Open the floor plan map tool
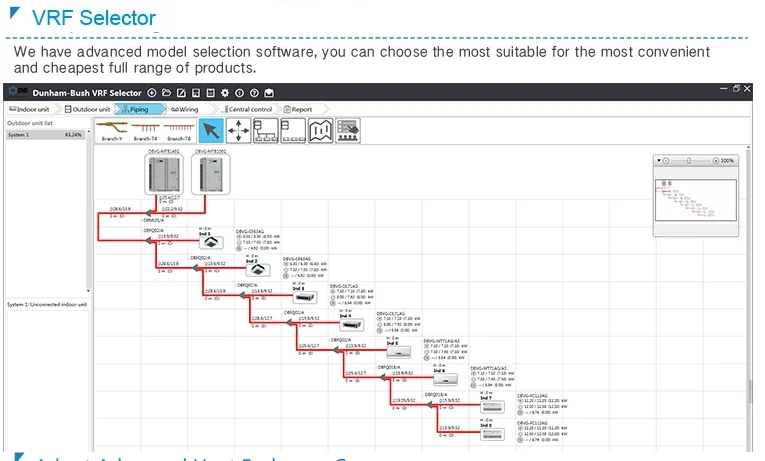The width and height of the screenshot is (765, 461). click(320, 130)
